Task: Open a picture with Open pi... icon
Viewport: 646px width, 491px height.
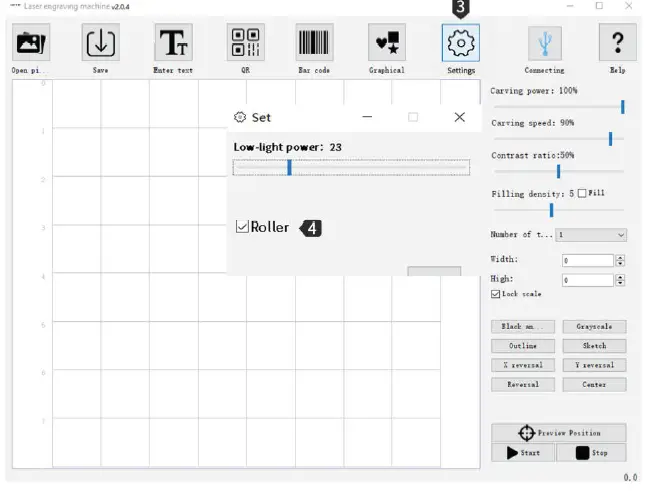Action: point(31,42)
